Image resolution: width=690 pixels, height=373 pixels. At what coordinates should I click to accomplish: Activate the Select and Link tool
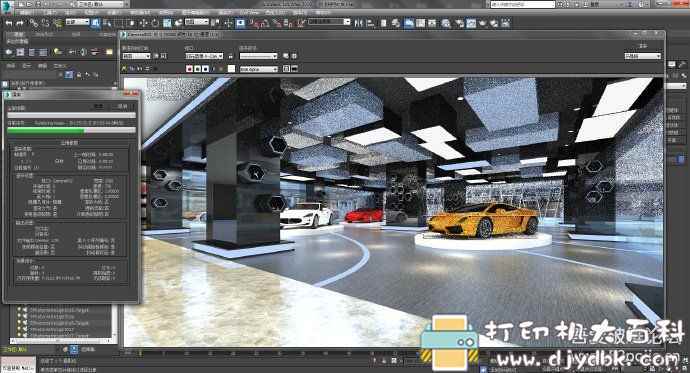(x=33, y=23)
